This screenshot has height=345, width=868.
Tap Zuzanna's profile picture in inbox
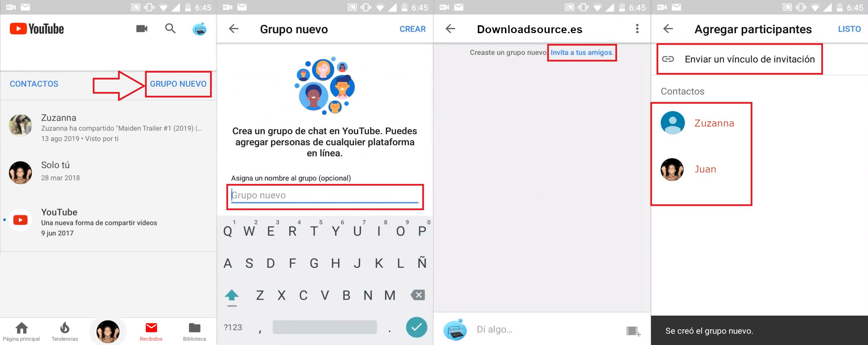(20, 125)
